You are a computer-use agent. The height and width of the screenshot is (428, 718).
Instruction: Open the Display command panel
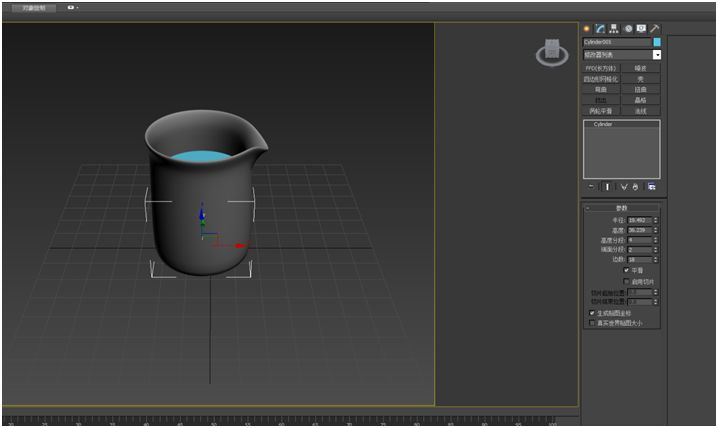coord(641,29)
